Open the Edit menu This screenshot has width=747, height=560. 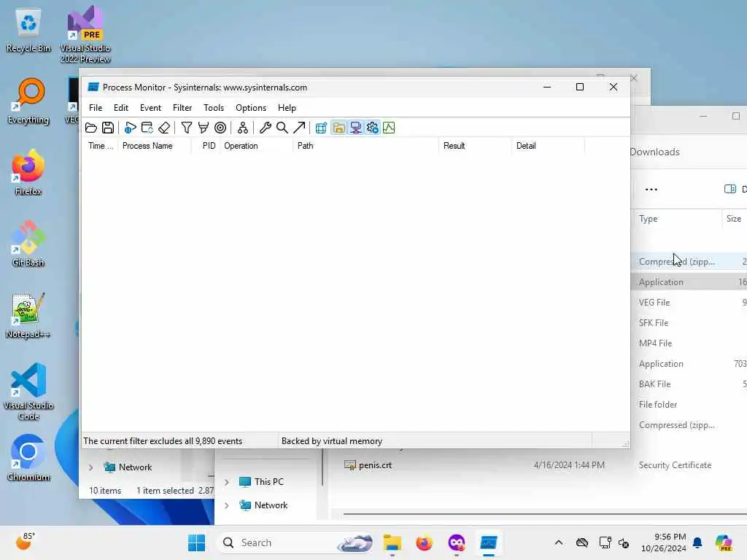coord(121,108)
